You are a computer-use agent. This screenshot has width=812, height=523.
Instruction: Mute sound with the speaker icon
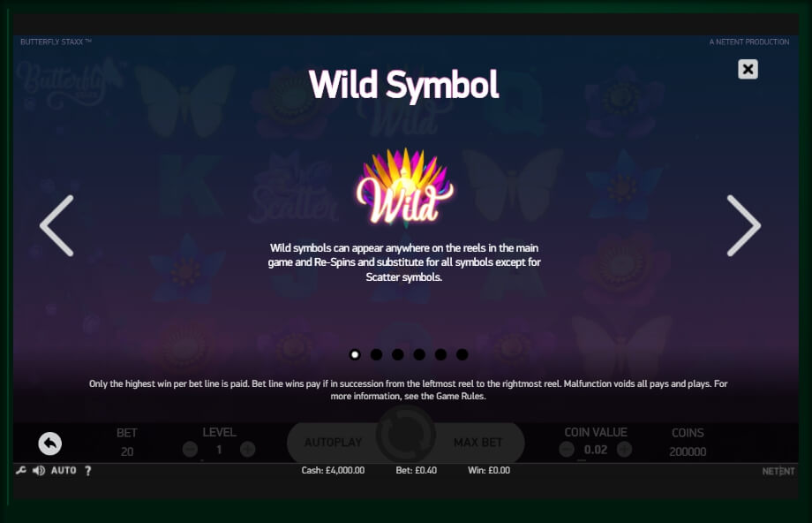39,470
